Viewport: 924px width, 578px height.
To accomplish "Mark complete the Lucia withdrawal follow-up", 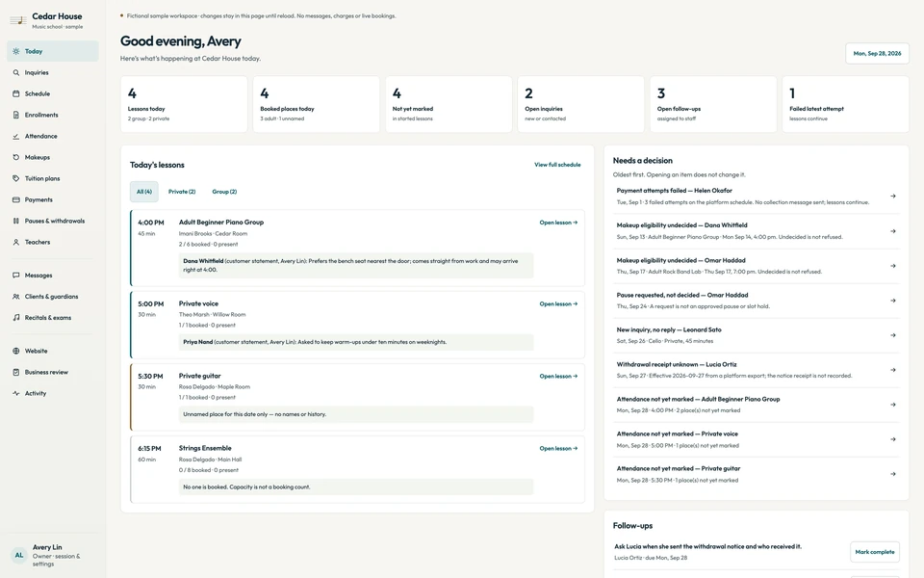I will coord(875,552).
